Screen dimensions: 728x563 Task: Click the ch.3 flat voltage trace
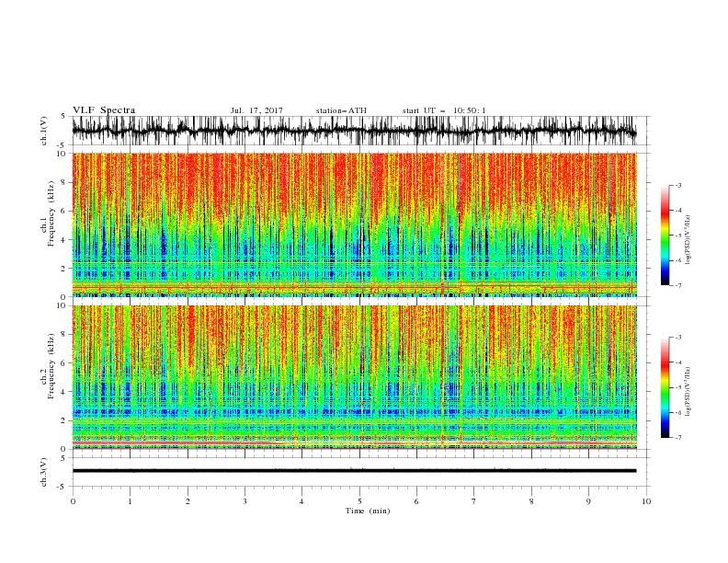[x=354, y=471]
